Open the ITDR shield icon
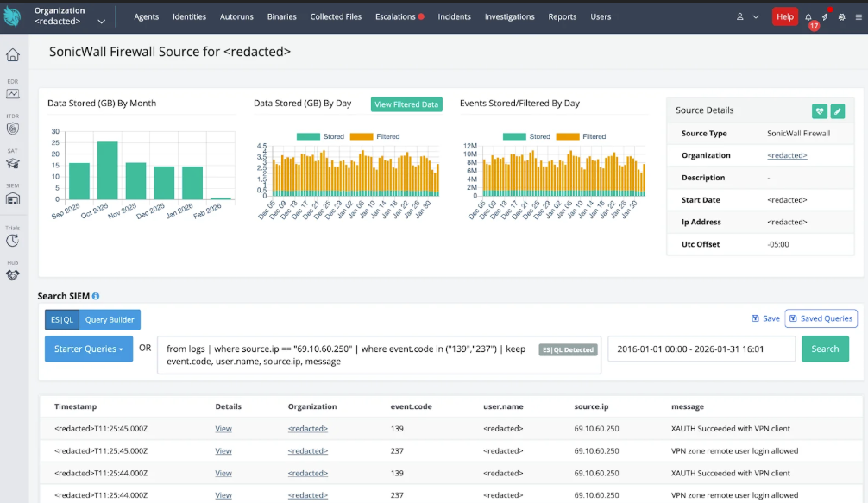This screenshot has width=868, height=503. click(13, 128)
